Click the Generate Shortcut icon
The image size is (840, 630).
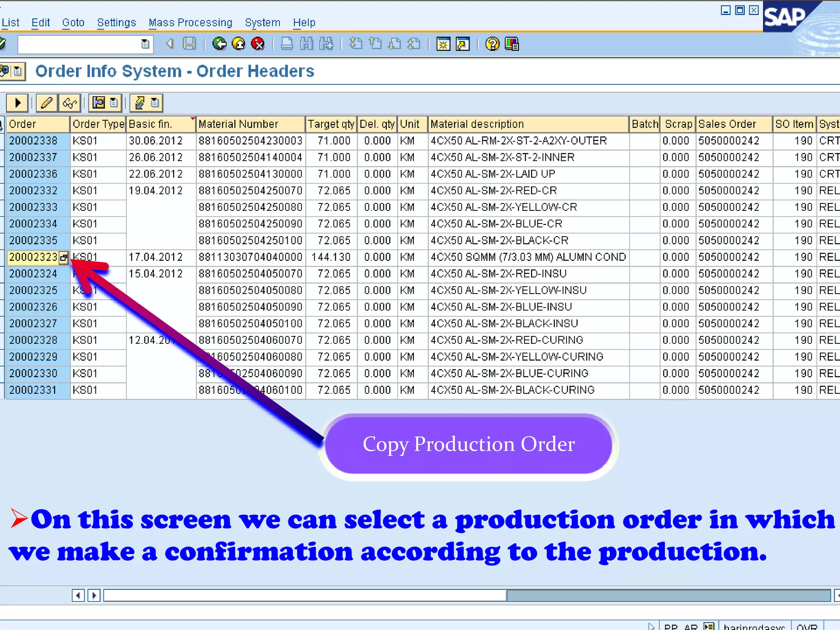tap(463, 43)
